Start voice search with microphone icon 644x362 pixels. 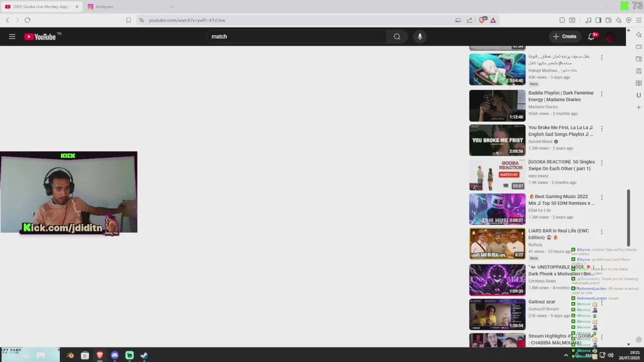(x=420, y=36)
